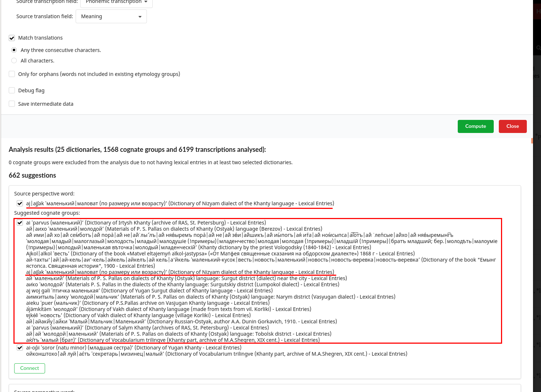The height and width of the screenshot is (392, 541).
Task: Uncheck the suggested cognate group box
Action: 20,223
